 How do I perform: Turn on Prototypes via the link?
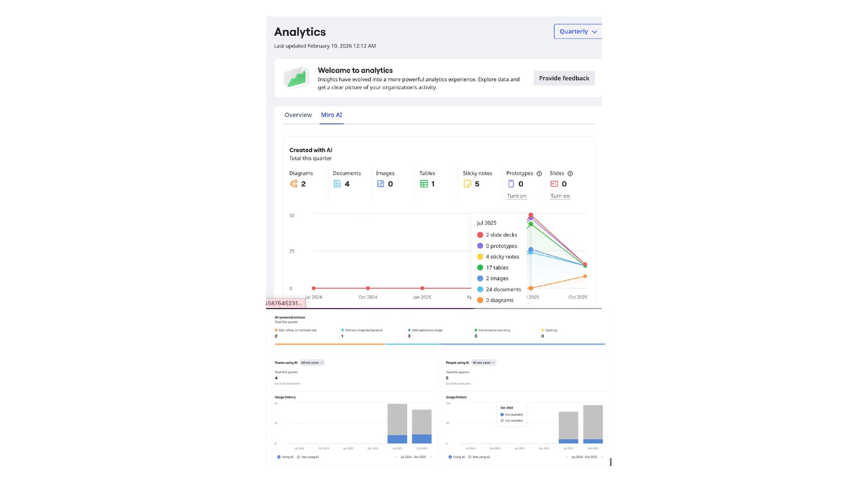(x=516, y=196)
